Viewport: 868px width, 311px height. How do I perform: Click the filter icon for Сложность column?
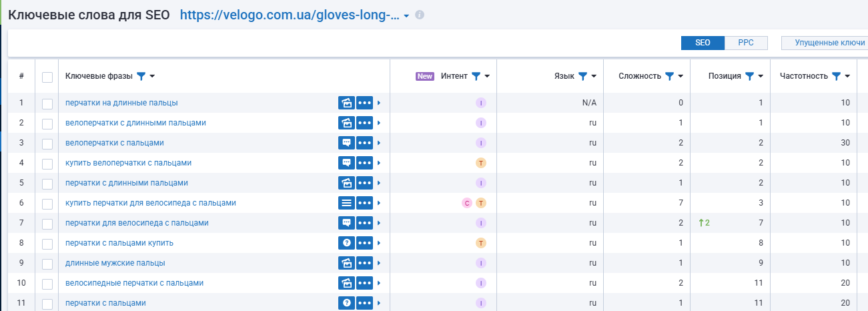click(669, 76)
